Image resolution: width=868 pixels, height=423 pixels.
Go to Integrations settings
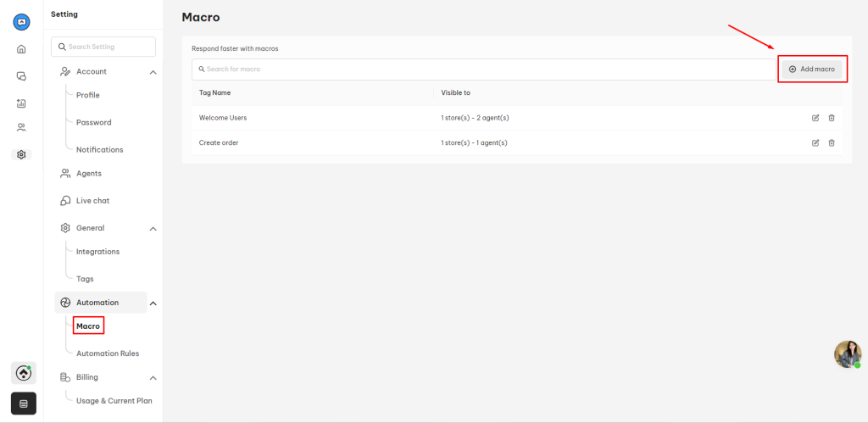click(98, 252)
